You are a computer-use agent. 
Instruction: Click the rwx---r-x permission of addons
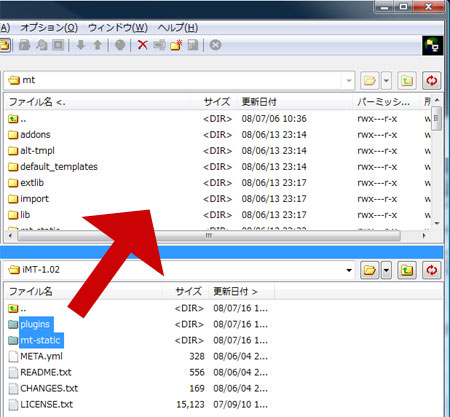(x=377, y=135)
